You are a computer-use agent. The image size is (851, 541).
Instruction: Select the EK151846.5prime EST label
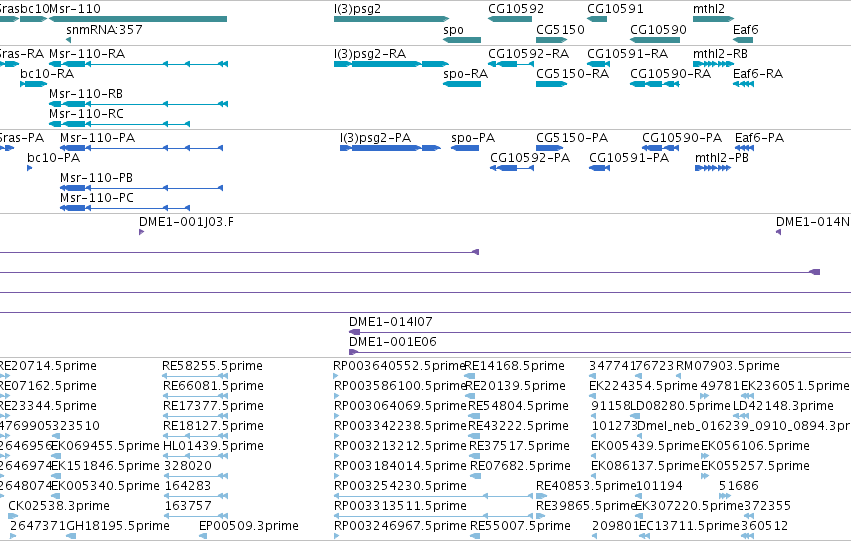[x=105, y=466]
